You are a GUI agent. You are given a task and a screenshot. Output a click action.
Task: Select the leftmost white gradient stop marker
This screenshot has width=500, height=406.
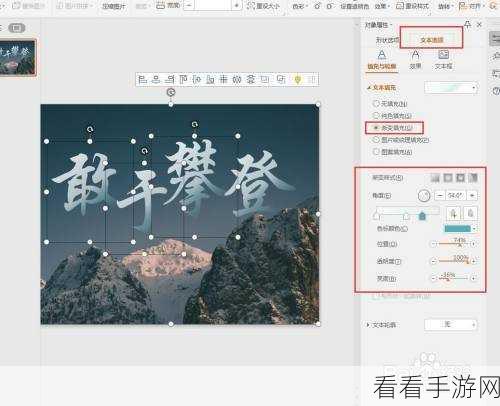tap(377, 216)
